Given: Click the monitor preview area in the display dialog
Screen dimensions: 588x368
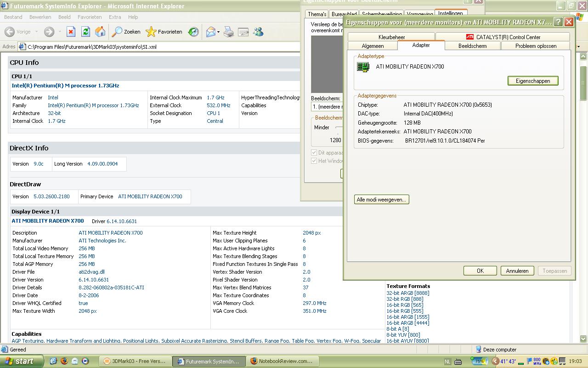Looking at the screenshot, I should click(x=327, y=64).
